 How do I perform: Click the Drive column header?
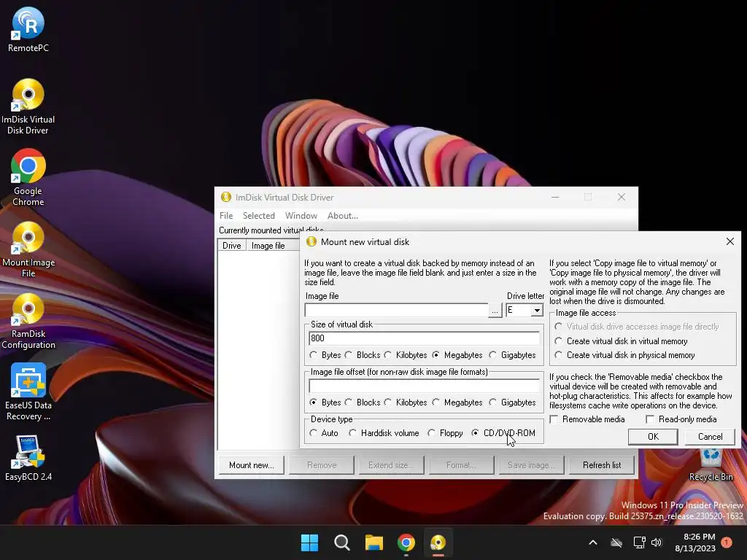coord(231,245)
